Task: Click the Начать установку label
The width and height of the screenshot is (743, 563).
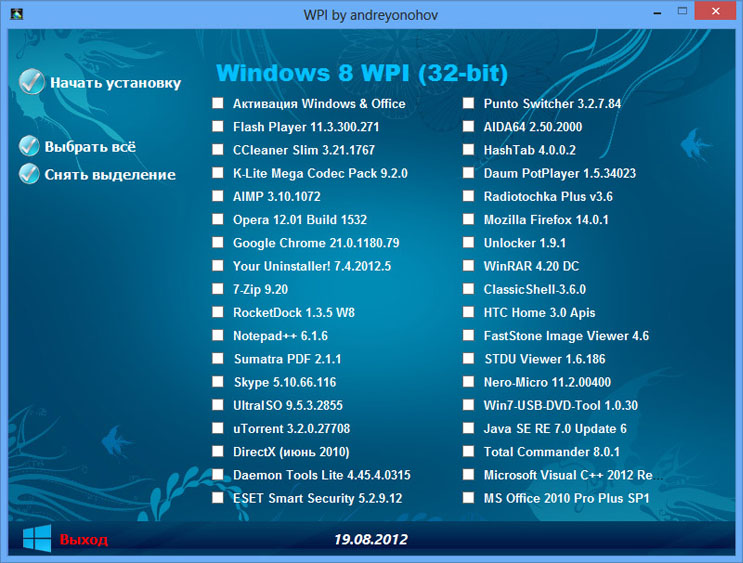Action: pos(115,83)
